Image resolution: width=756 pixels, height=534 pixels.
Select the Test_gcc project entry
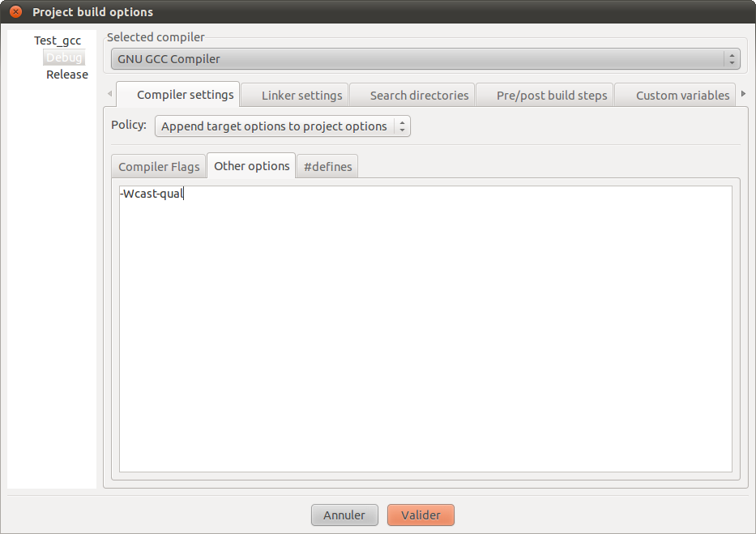(x=58, y=41)
